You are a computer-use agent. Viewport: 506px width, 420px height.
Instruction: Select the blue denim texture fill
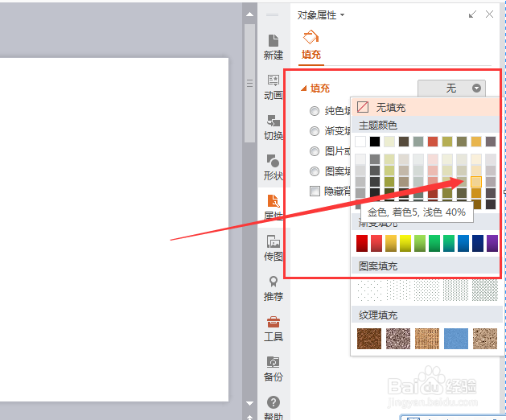click(456, 339)
